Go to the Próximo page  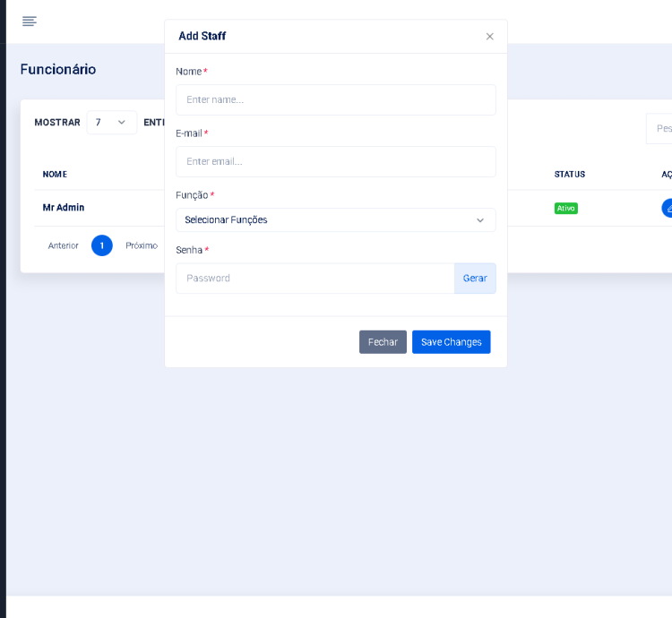[x=142, y=245]
